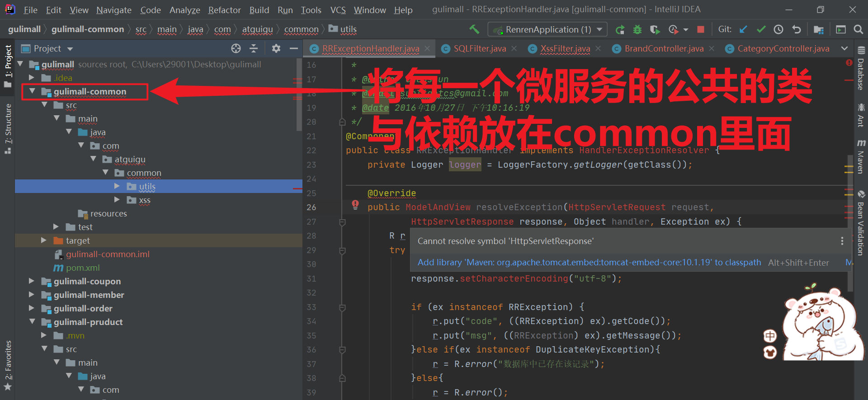Expand the .idea folder
Viewport: 868px width, 400px height.
pyautogui.click(x=32, y=78)
